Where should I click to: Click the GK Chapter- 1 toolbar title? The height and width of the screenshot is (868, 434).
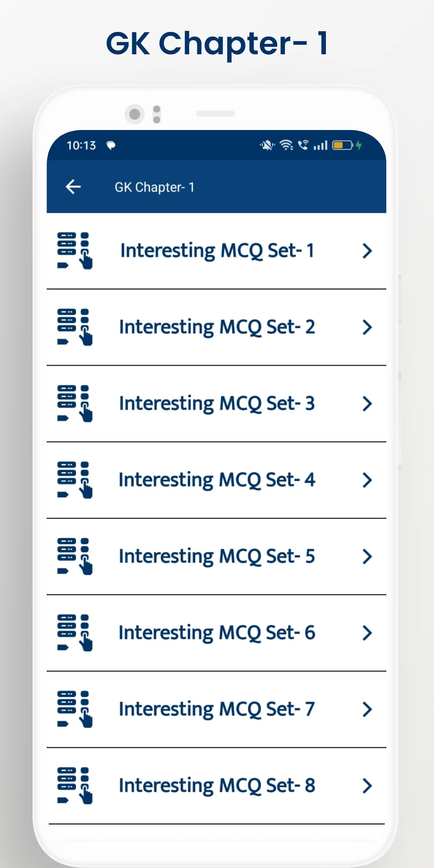(154, 187)
